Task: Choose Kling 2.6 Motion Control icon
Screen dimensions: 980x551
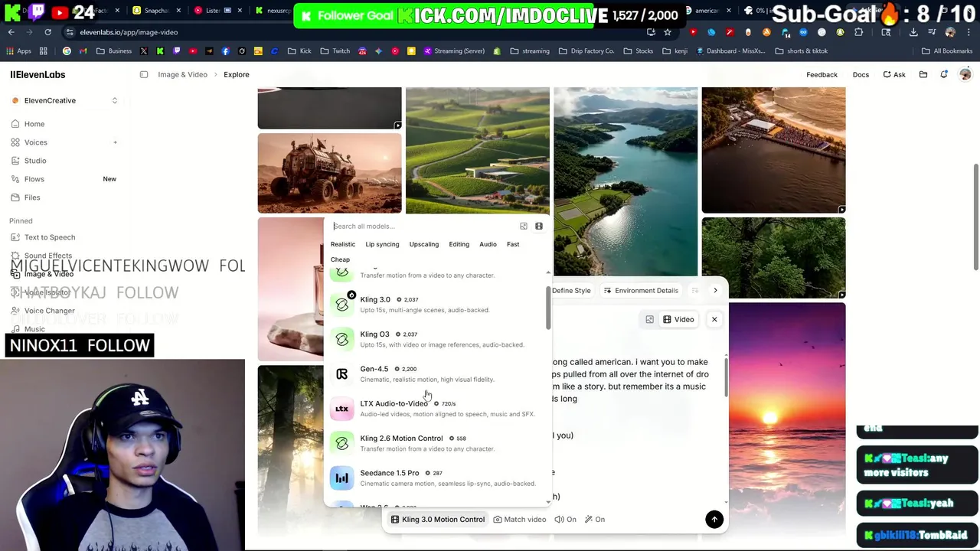Action: (x=342, y=443)
